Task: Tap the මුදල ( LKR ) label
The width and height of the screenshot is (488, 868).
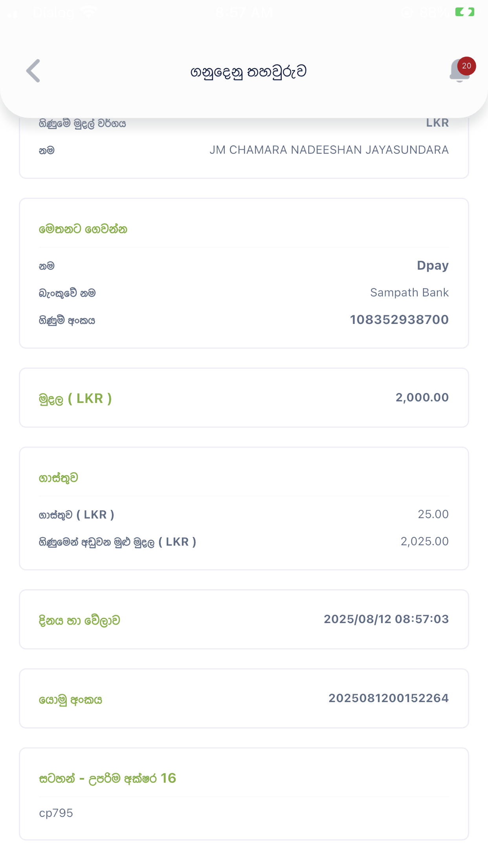Action: click(75, 399)
